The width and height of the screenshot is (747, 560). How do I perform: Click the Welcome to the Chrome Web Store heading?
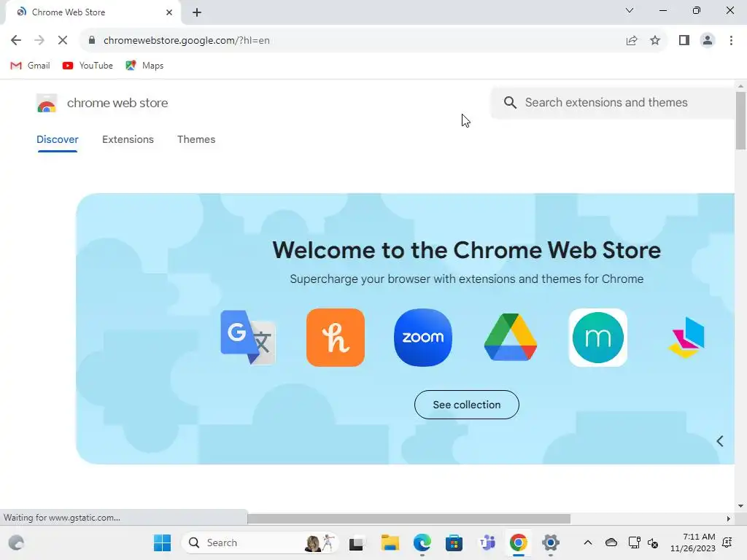pos(466,251)
